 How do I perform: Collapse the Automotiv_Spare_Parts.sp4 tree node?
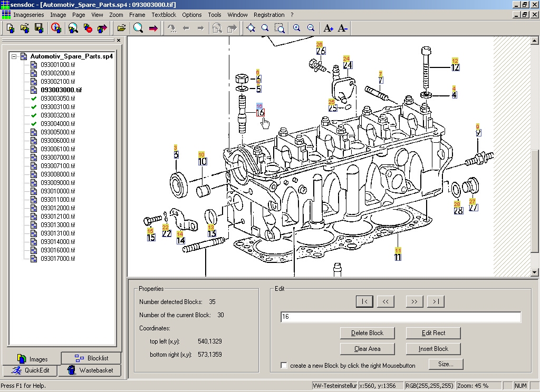point(14,56)
